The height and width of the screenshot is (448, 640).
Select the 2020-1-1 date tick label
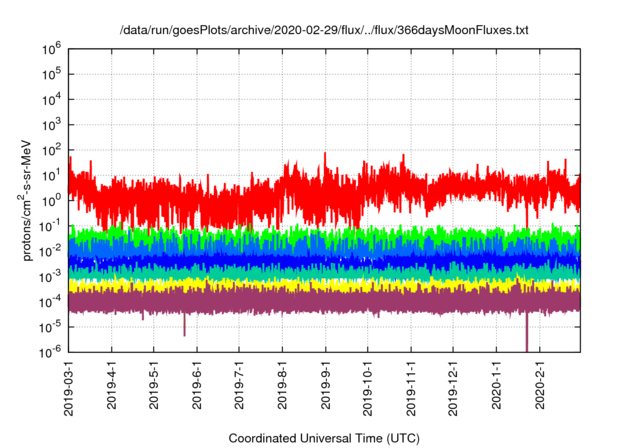[497, 385]
